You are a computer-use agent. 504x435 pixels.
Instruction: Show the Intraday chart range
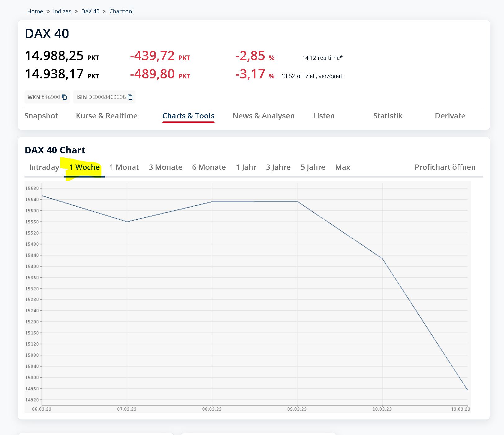point(44,167)
